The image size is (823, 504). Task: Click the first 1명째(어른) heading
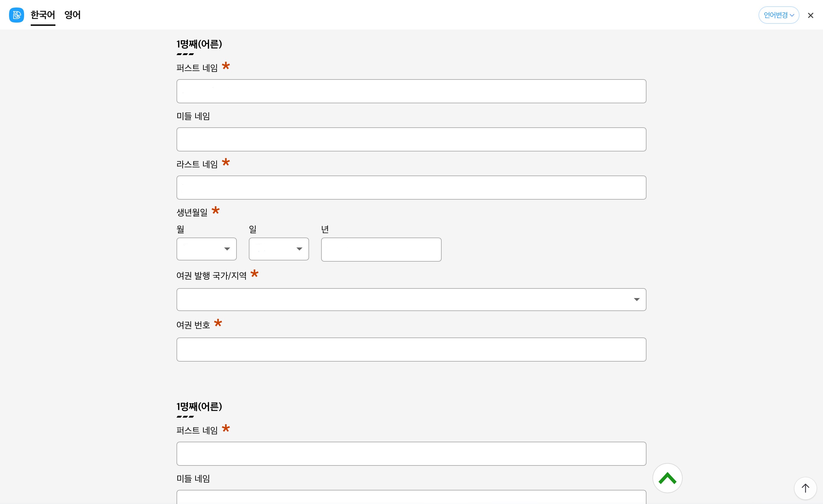tap(199, 44)
